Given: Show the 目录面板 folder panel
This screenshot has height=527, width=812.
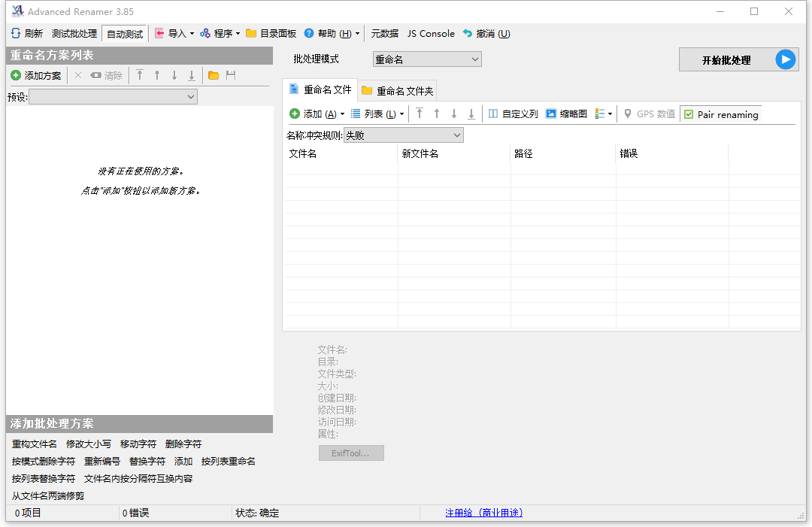Looking at the screenshot, I should [271, 34].
